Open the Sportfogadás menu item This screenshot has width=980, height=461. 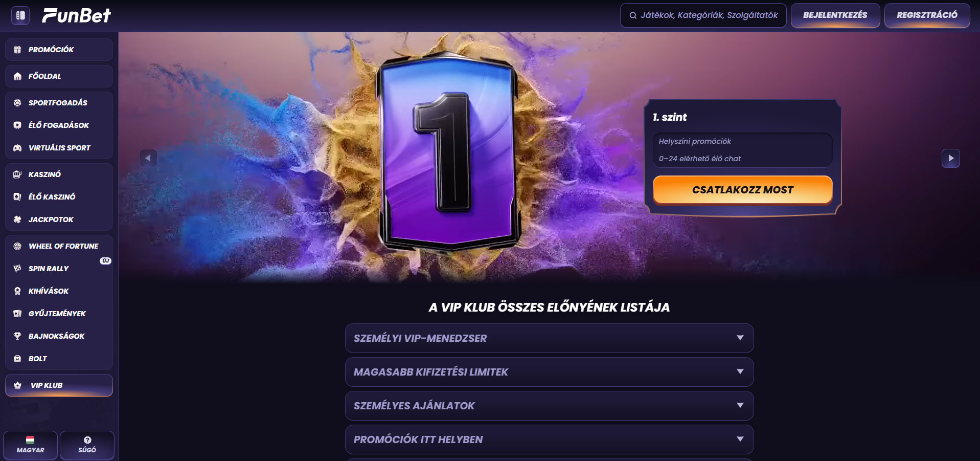point(59,103)
